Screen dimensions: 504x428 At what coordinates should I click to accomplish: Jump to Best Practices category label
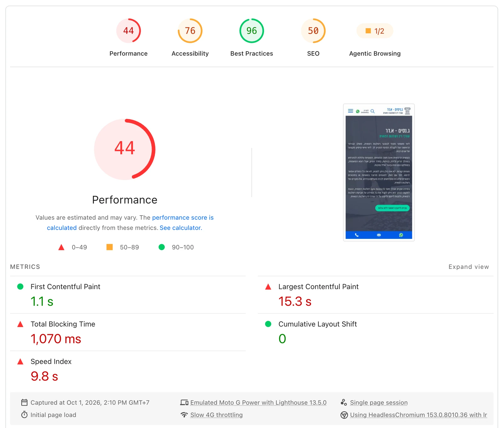pyautogui.click(x=252, y=53)
